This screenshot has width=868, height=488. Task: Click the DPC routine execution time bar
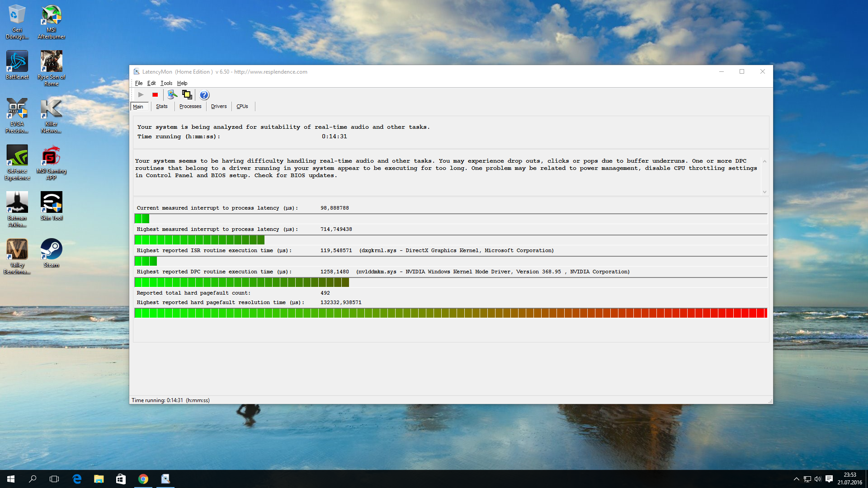coord(451,282)
